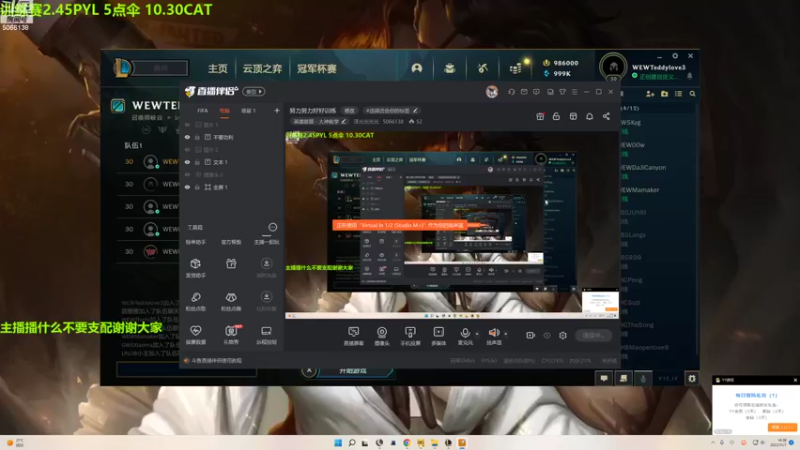
Task: Open stream settings gear icon
Action: tap(563, 335)
